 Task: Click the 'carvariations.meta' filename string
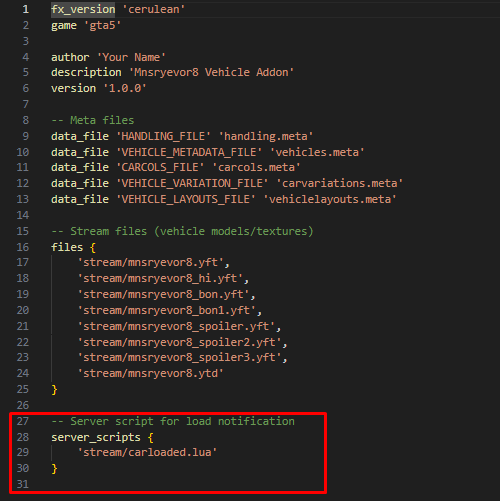pos(339,183)
